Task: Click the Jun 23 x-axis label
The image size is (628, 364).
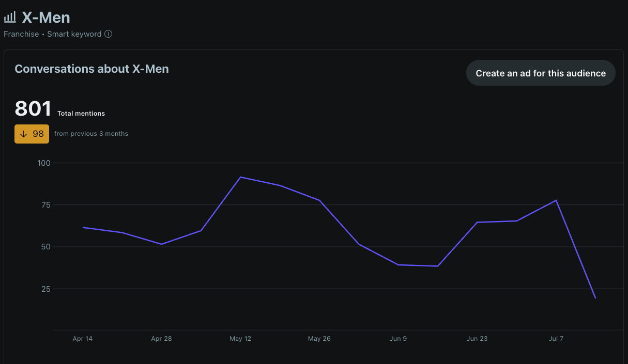Action: (477, 339)
